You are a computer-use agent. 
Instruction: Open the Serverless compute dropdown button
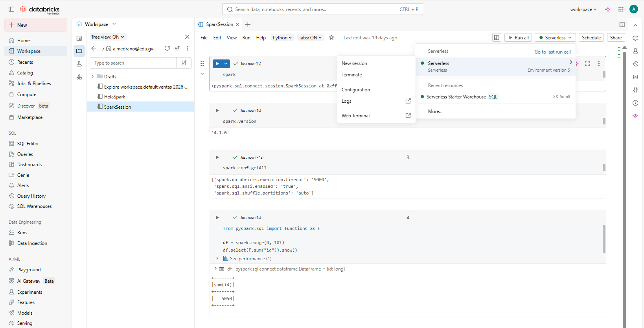pos(555,37)
